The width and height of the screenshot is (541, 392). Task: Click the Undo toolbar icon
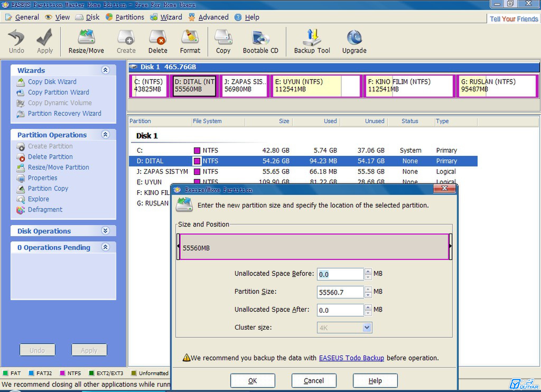(16, 41)
